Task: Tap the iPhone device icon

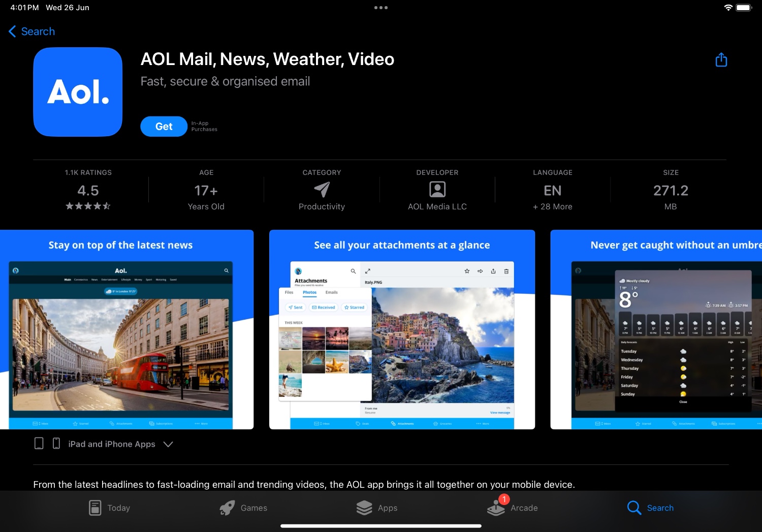Action: 56,444
